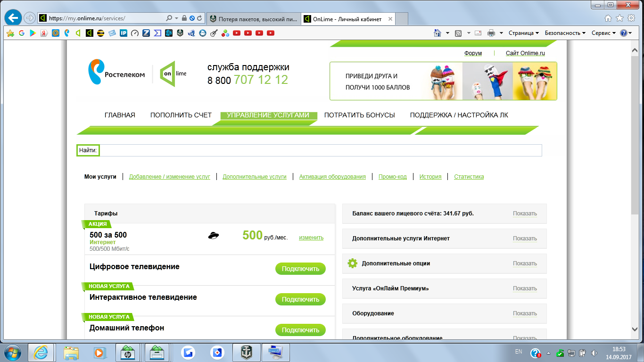The height and width of the screenshot is (362, 644).
Task: Click the Home icon in the command bar
Action: point(437,33)
